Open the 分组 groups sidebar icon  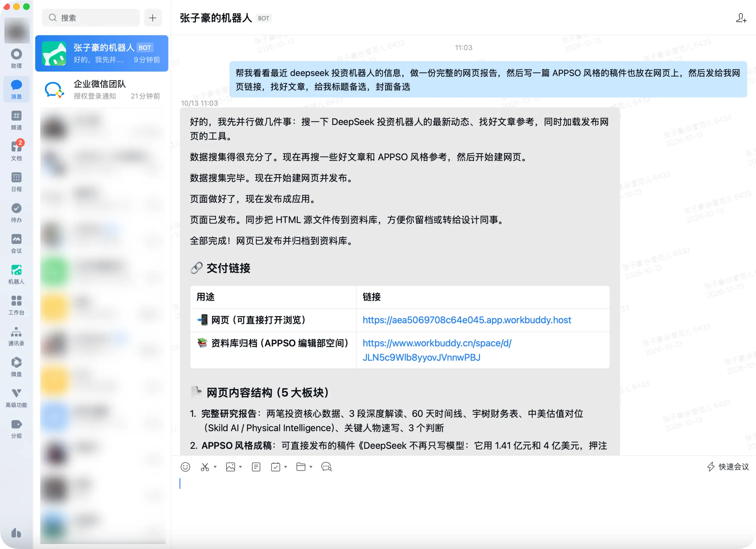click(16, 429)
